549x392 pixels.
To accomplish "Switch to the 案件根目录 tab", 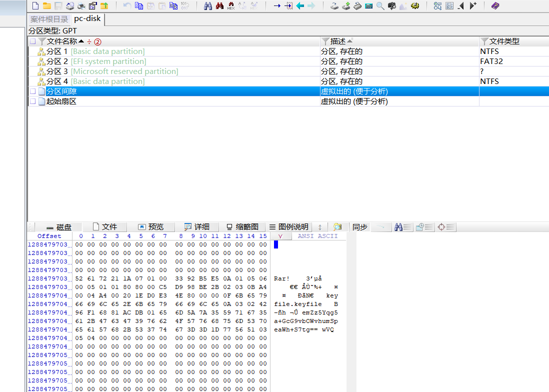I will tap(49, 19).
